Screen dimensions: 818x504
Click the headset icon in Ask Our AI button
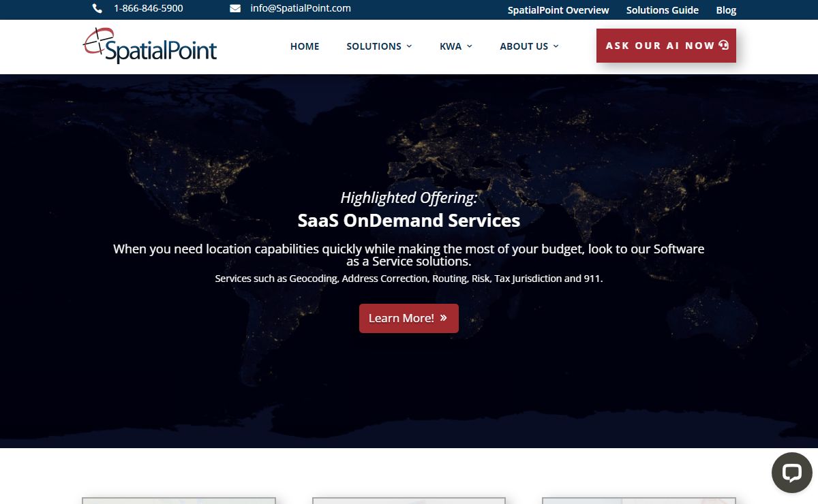click(724, 45)
